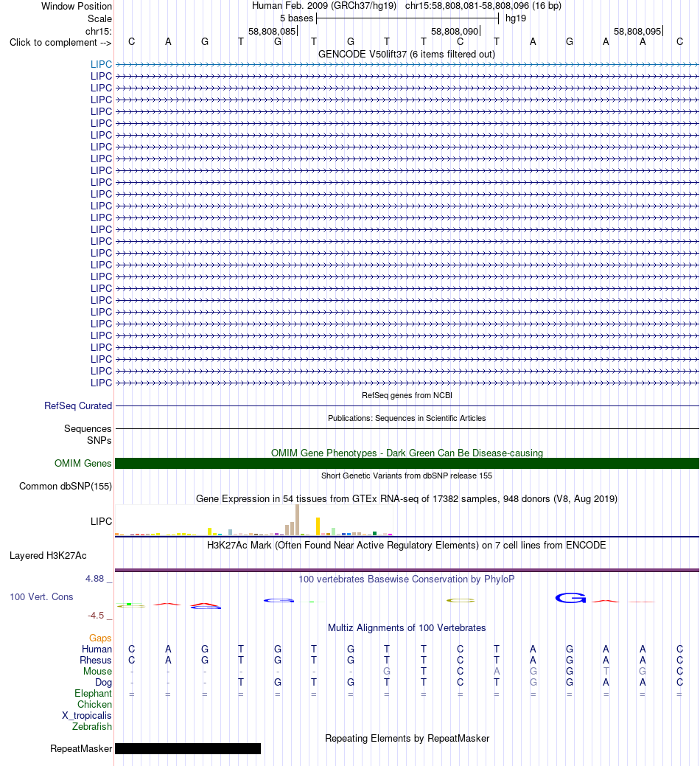
Task: Click the chr15:58,808,081-58,808,096 window position text
Action: click(483, 6)
